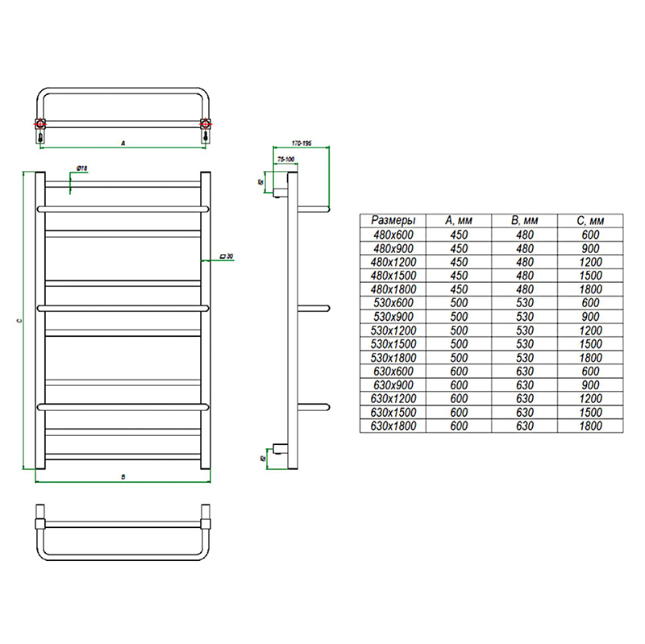The height and width of the screenshot is (644, 645).
Task: Click the 75-100 dimension text
Action: pos(285,160)
